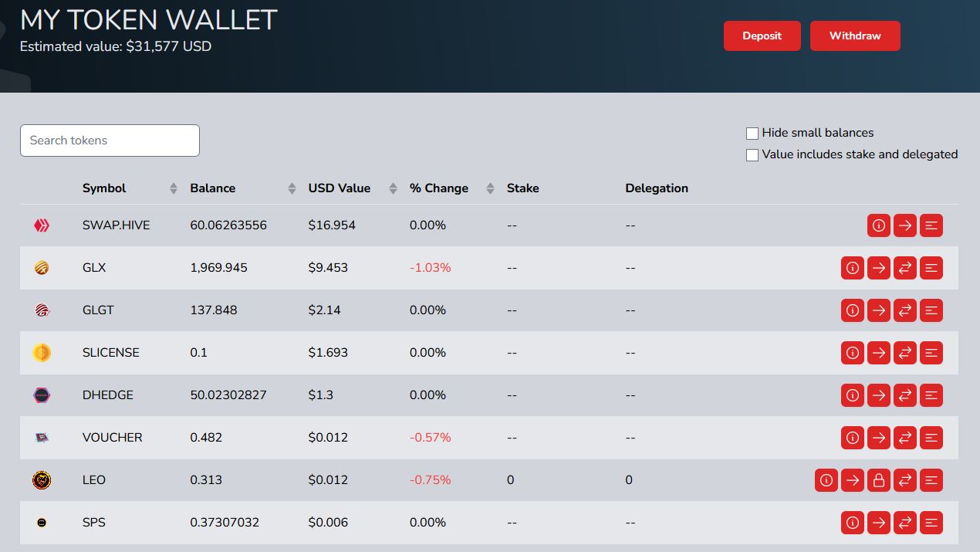
Task: Send SLICENSE using arrow icon
Action: tap(879, 353)
